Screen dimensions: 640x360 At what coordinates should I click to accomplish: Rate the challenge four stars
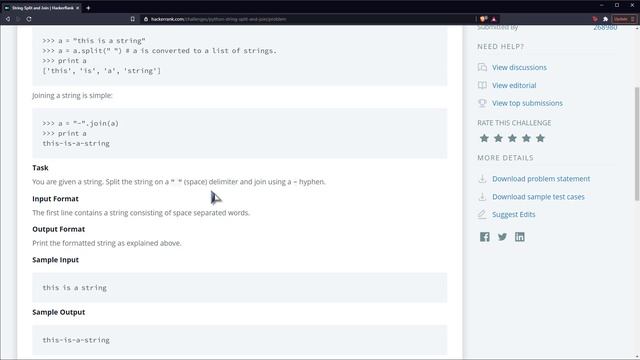click(x=526, y=138)
